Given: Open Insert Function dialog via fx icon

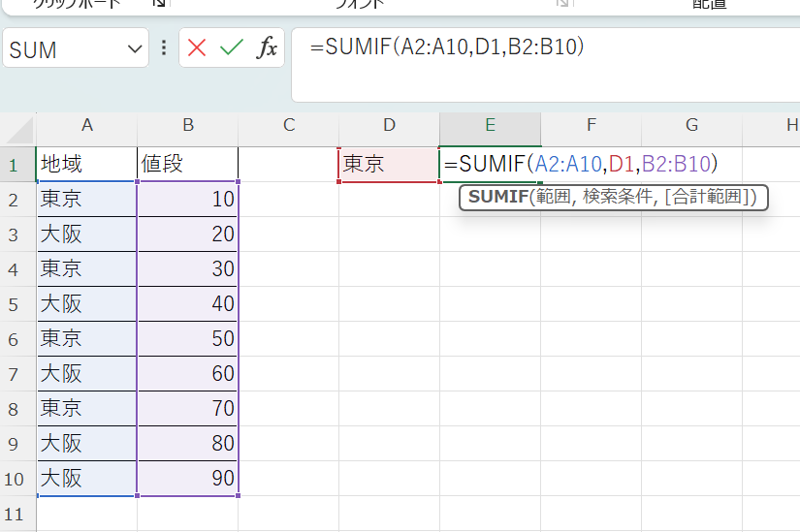Looking at the screenshot, I should pyautogui.click(x=266, y=48).
